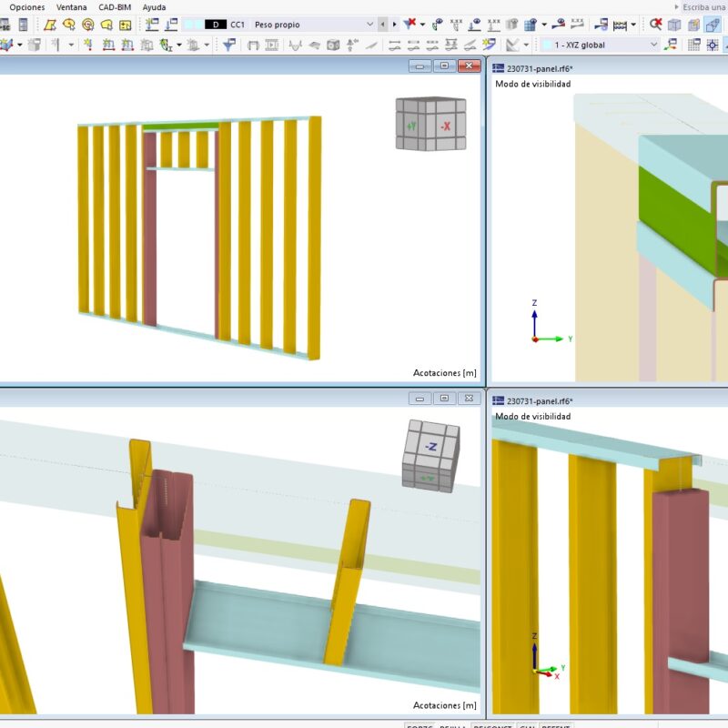
Task: Select the parallelogram window selection tool
Action: [x=50, y=25]
